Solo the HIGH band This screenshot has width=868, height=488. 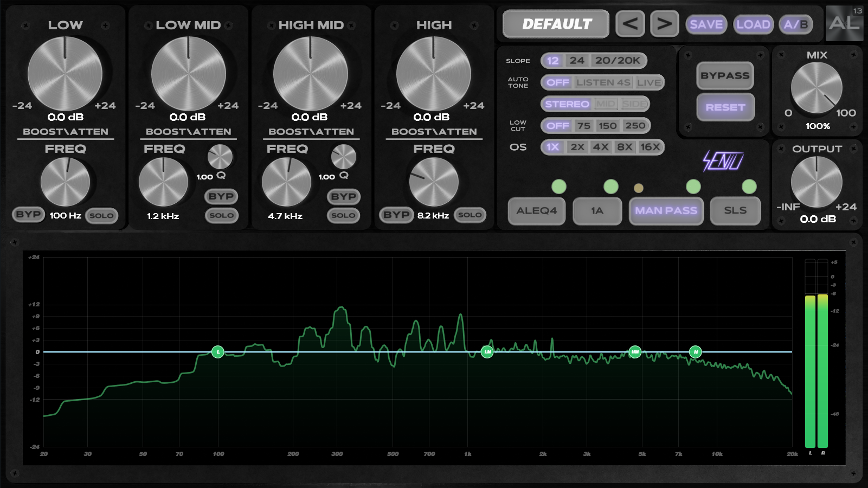click(x=470, y=215)
